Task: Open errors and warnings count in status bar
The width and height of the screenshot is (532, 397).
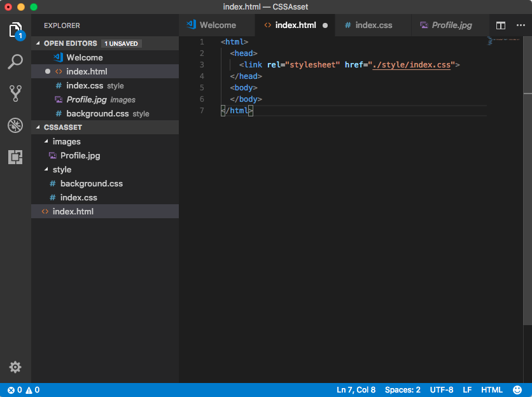Action: click(24, 390)
